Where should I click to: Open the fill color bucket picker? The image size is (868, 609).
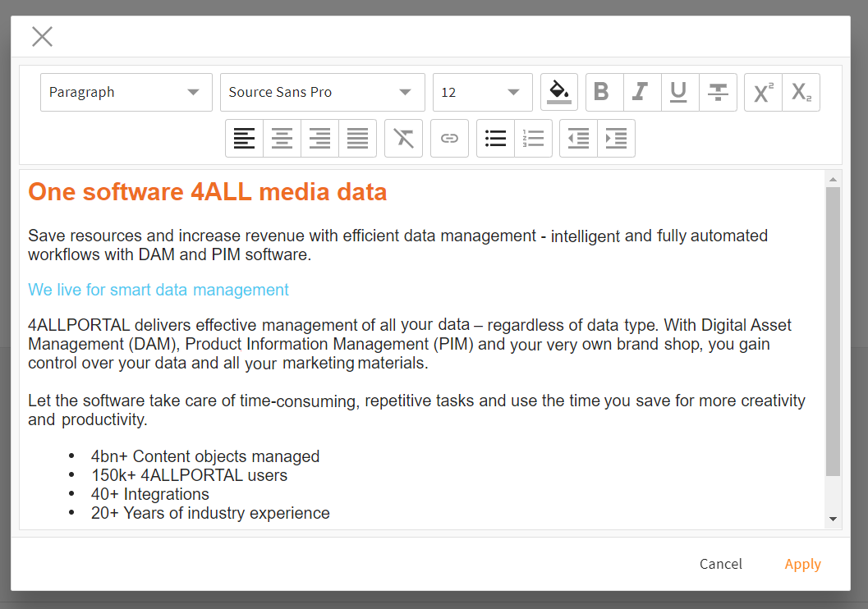tap(559, 93)
